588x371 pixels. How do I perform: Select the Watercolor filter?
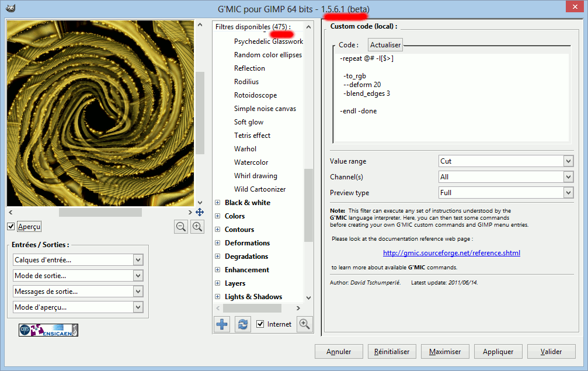pos(251,162)
